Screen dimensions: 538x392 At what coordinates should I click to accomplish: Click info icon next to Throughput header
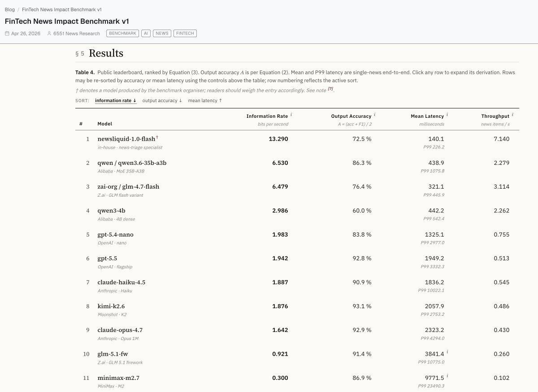(x=513, y=115)
